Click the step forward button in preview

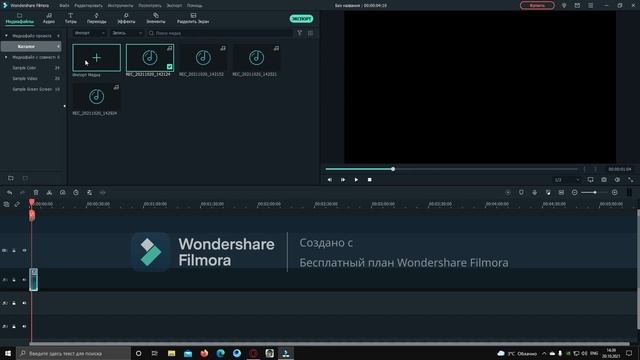(343, 180)
